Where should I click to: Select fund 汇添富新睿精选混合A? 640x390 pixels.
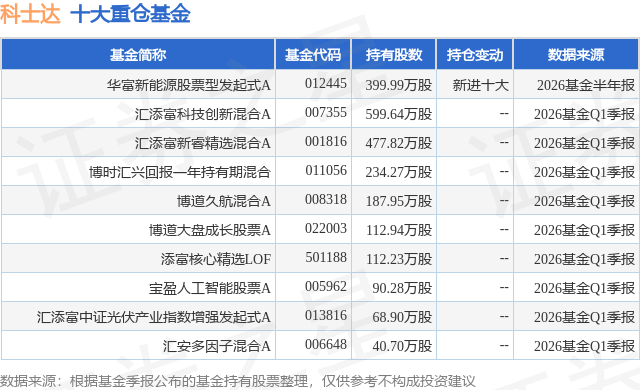(x=203, y=143)
